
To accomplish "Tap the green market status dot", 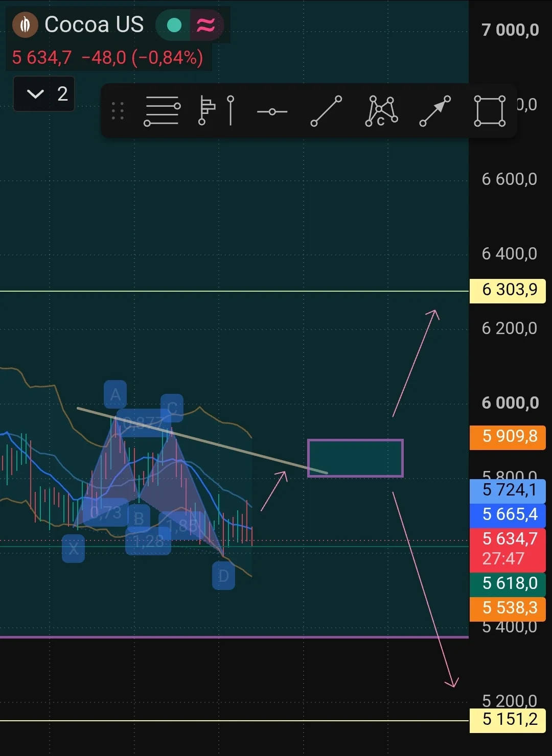I will pos(174,25).
